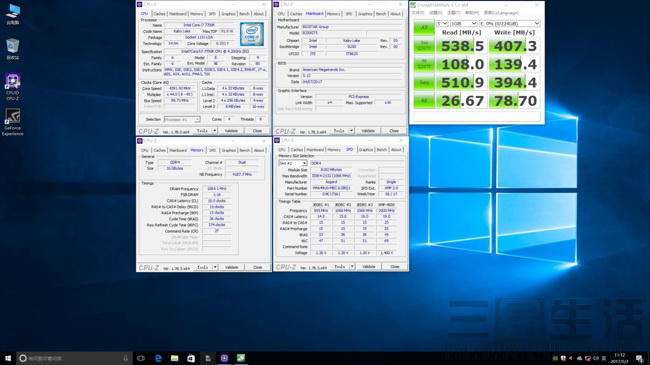Image resolution: width=650 pixels, height=365 pixels.
Task: Click the 26.67 4K read result
Action: 462,100
